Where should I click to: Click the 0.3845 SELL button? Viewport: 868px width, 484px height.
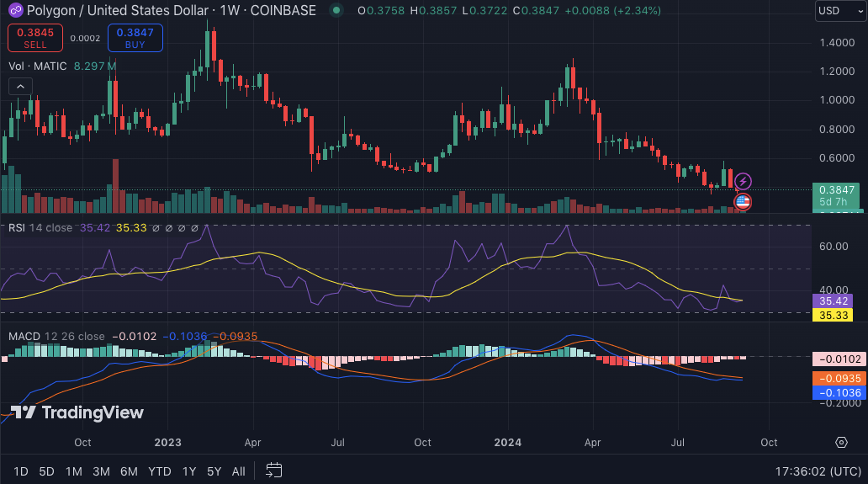click(x=34, y=38)
